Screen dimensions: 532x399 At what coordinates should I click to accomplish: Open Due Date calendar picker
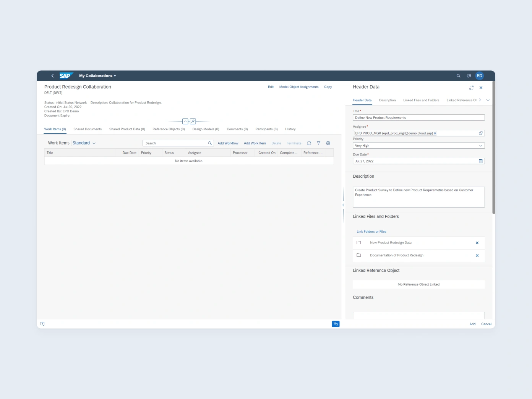(x=481, y=161)
